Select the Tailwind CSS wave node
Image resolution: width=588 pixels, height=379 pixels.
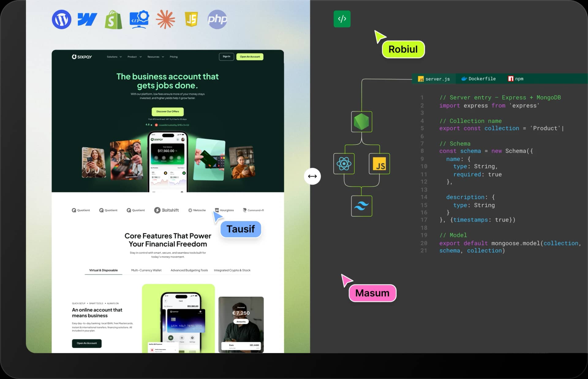coord(362,206)
